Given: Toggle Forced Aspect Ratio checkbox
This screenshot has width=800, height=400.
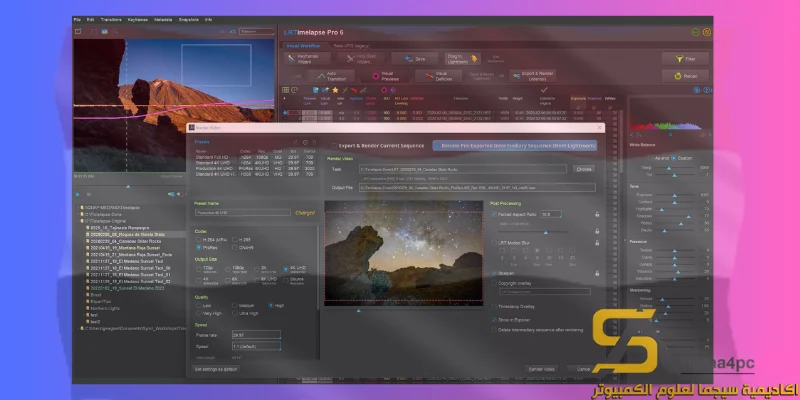Looking at the screenshot, I should coord(494,214).
